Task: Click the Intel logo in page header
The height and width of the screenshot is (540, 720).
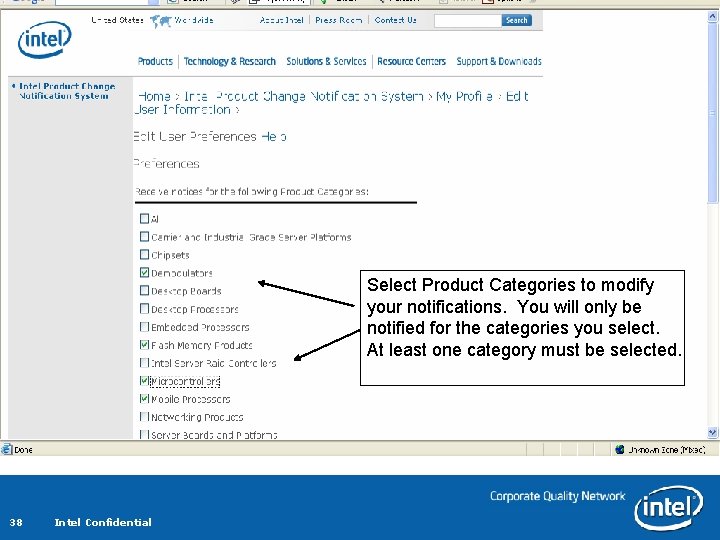Action: (x=45, y=39)
